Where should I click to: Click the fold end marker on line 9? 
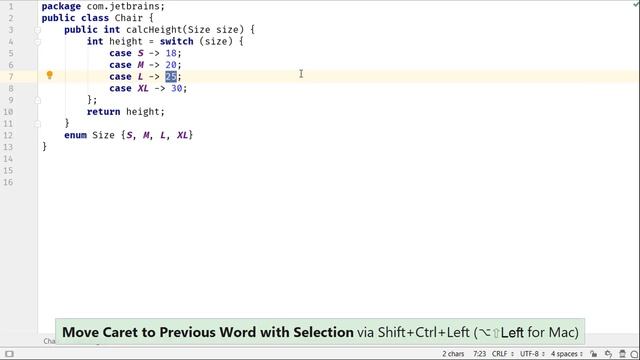coord(37,100)
